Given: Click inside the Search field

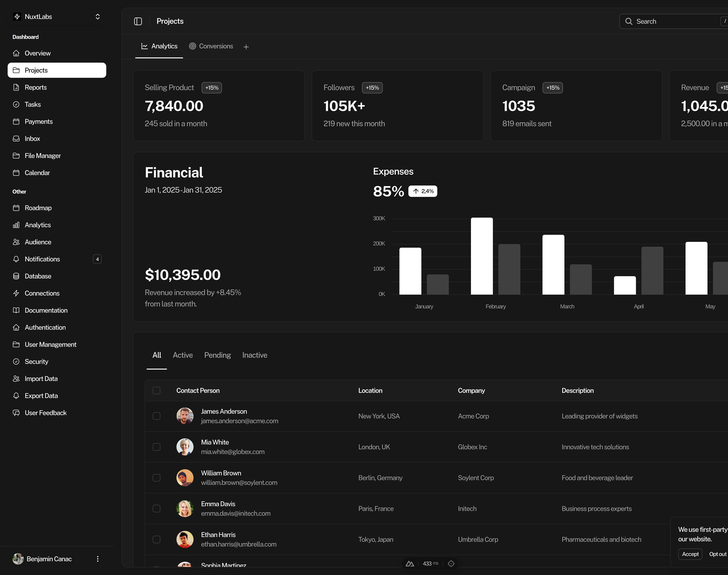Looking at the screenshot, I should 670,21.
